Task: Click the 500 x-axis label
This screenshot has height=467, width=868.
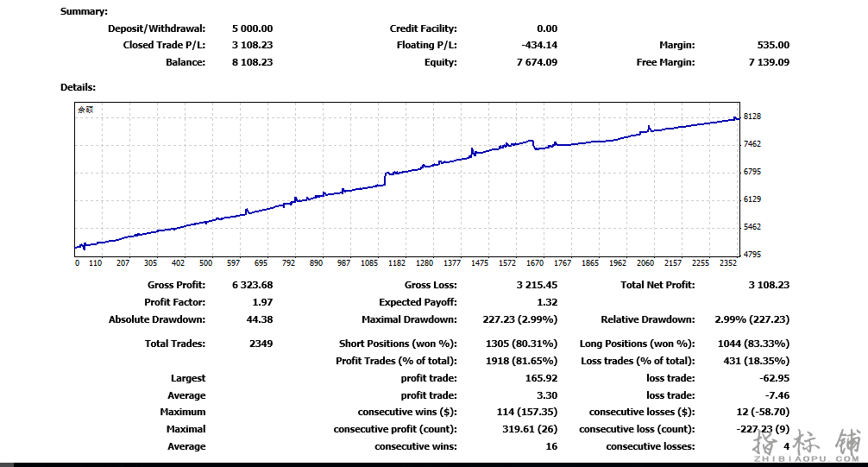Action: (x=206, y=263)
